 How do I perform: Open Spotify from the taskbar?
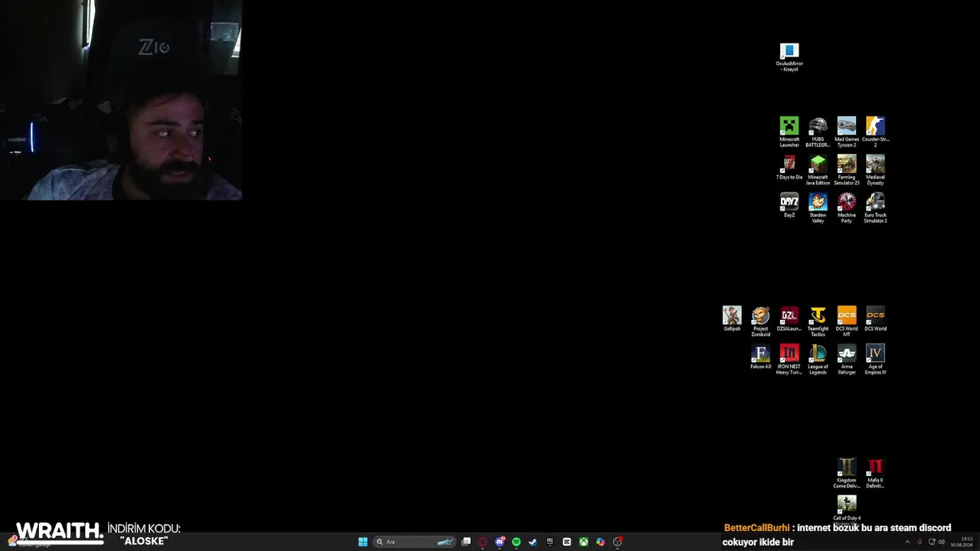[x=516, y=542]
